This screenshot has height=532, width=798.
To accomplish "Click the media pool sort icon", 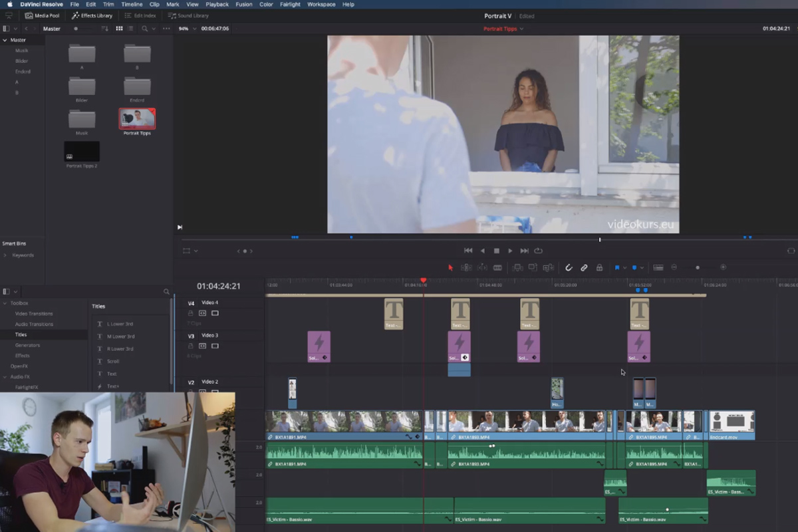I will pos(104,29).
